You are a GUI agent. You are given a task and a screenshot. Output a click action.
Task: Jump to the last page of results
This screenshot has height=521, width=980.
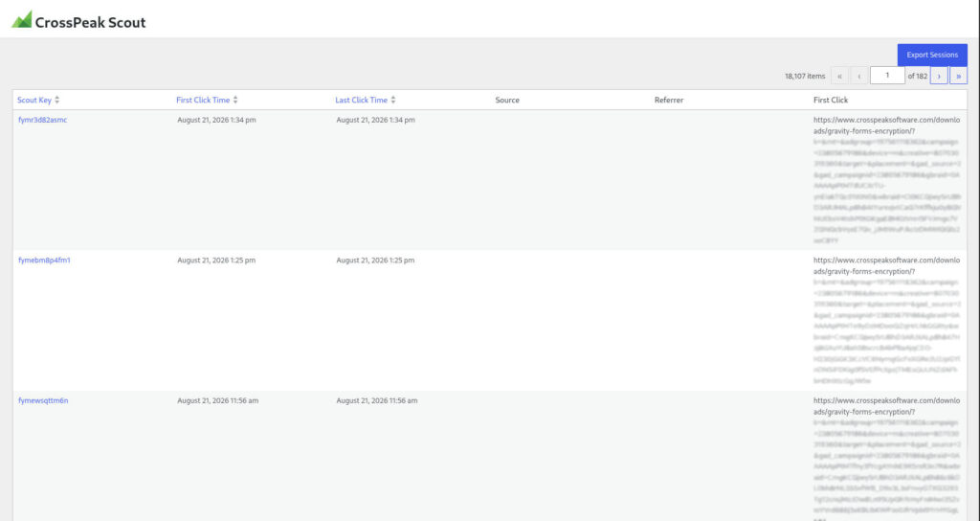pos(958,76)
